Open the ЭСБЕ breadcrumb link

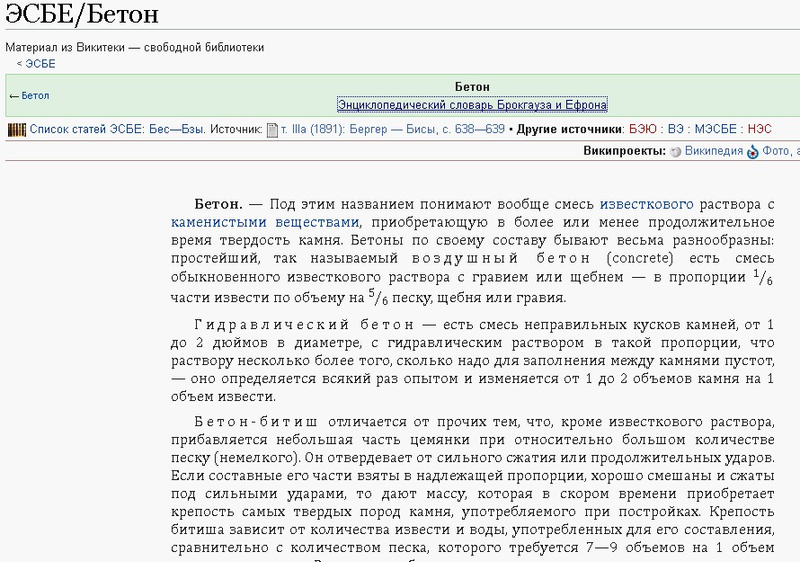[40, 64]
